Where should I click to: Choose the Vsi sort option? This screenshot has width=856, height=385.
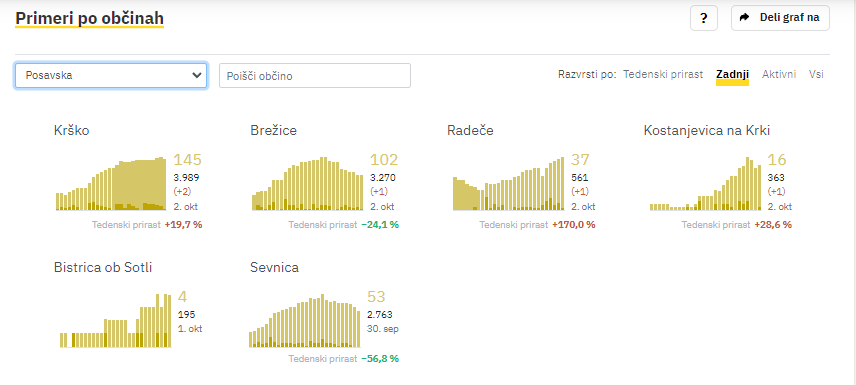(816, 74)
